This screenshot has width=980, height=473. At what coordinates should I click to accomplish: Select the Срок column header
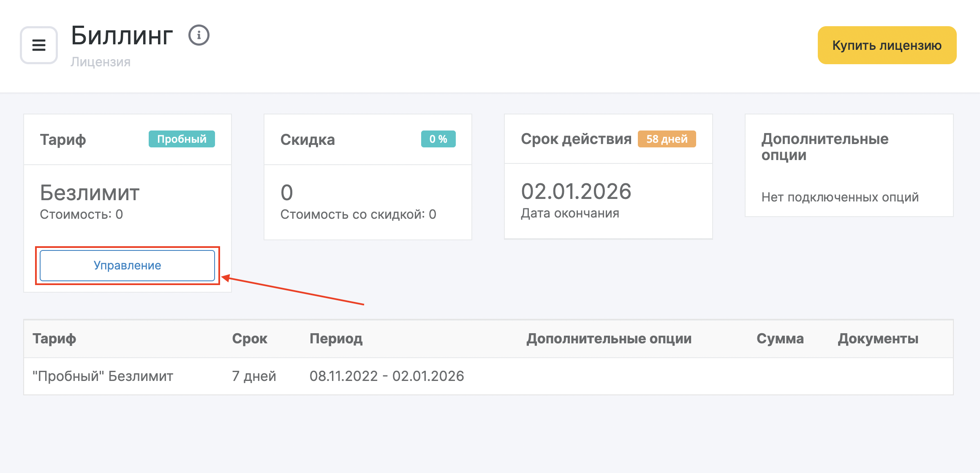click(250, 338)
